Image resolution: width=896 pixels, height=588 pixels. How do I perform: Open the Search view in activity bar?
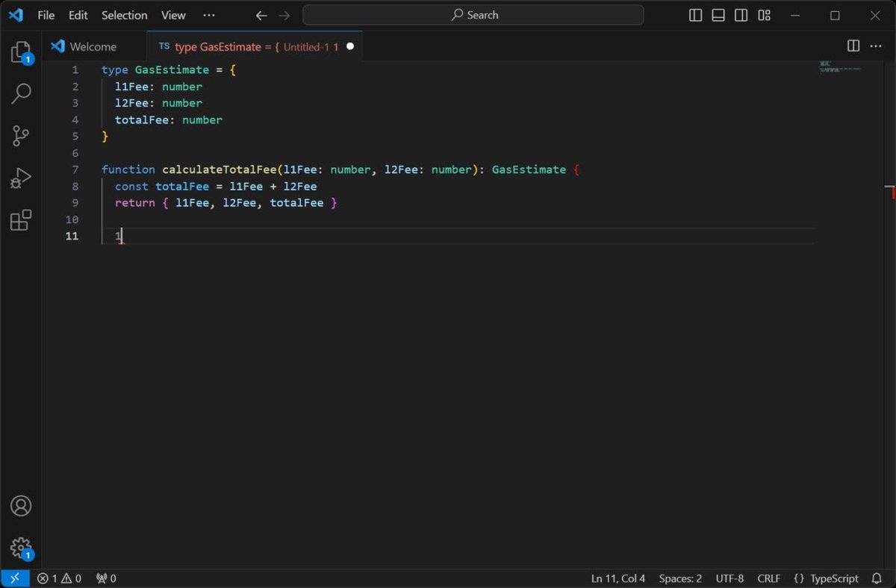21,93
